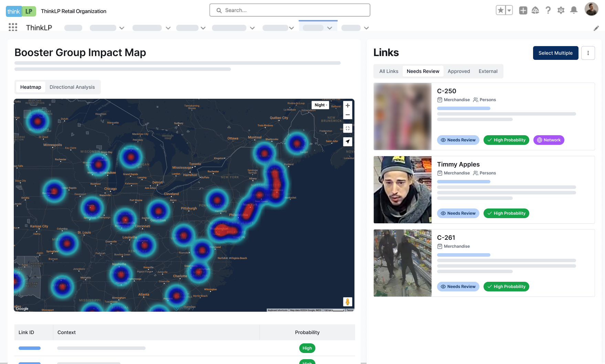Click the map's my-location arrow icon

point(347,142)
